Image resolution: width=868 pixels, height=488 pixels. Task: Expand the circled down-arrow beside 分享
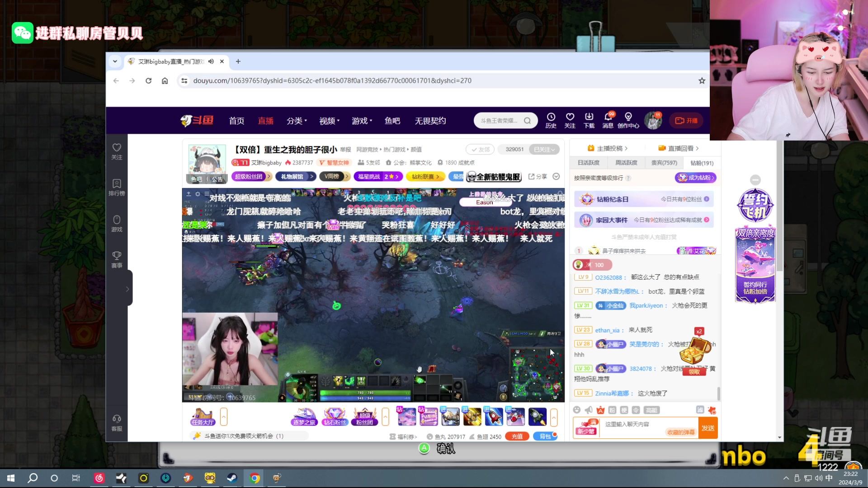click(556, 177)
